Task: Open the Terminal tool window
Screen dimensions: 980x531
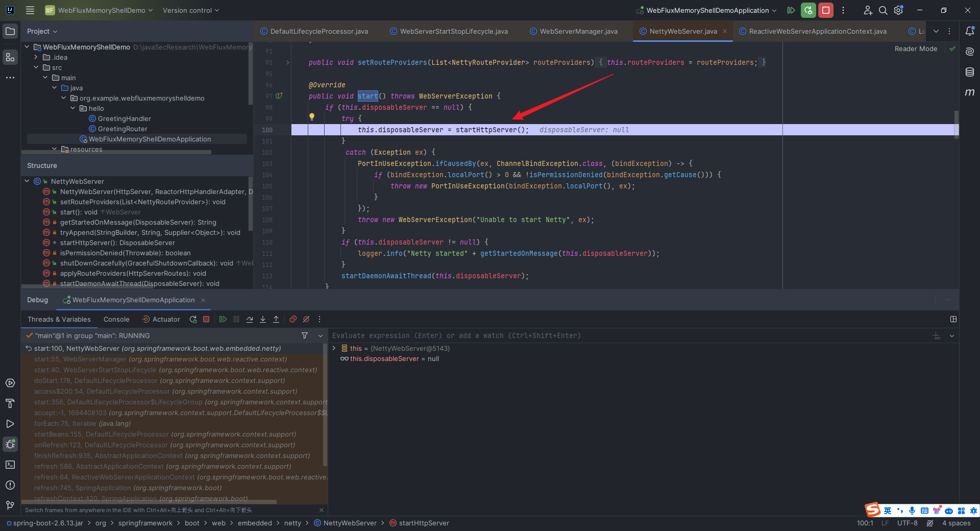Action: (x=10, y=465)
